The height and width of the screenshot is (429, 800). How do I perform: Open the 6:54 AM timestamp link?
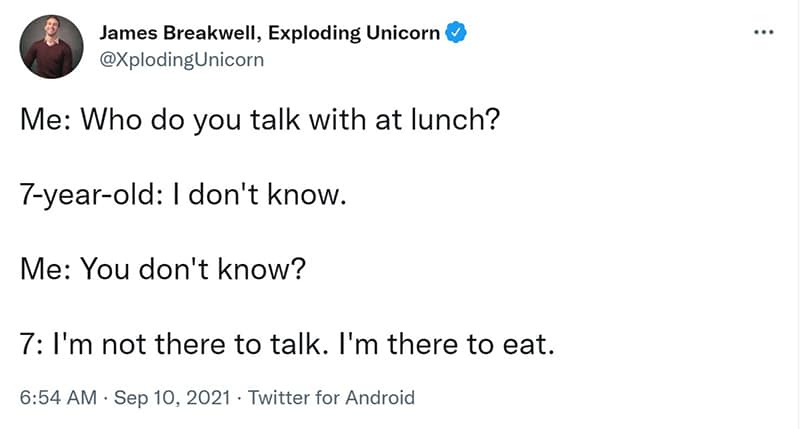coord(58,397)
